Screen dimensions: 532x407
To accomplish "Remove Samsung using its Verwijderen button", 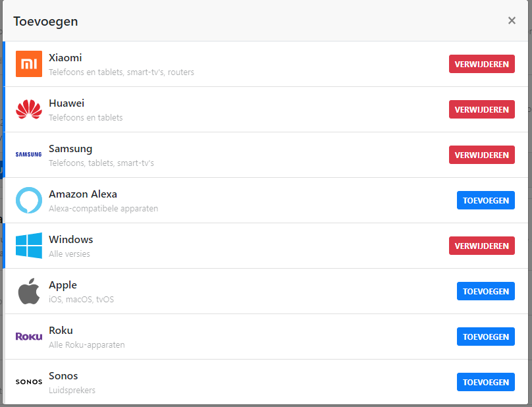I will tap(481, 155).
